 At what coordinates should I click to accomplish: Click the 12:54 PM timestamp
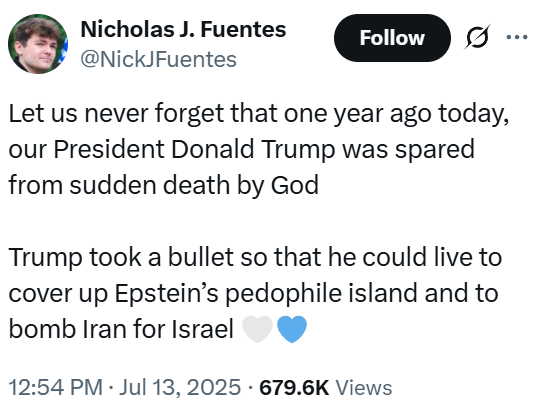(x=55, y=387)
